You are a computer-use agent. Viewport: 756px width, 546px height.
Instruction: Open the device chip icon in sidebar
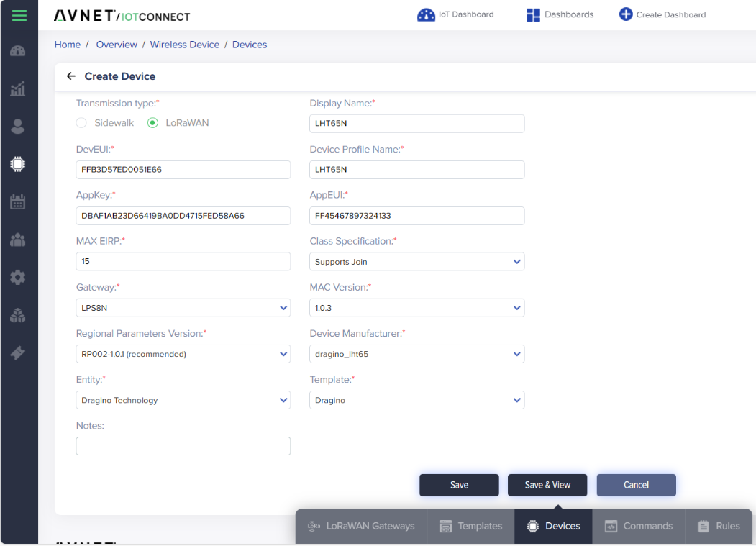click(18, 164)
